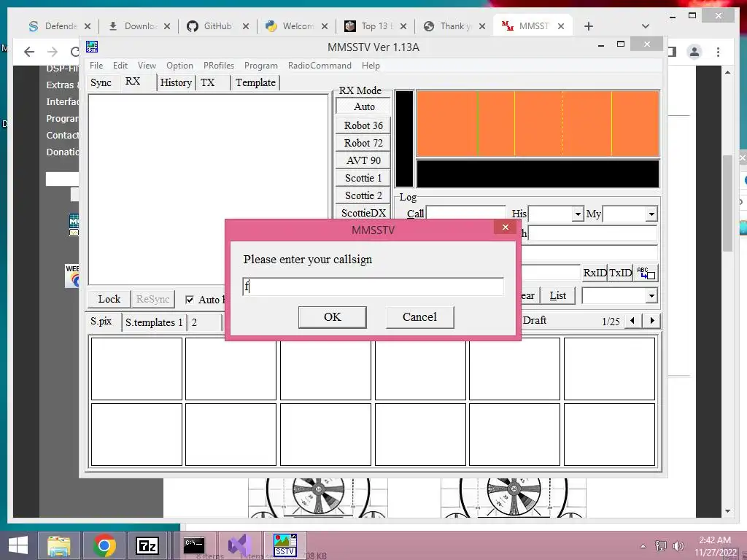Switch to the GitHub browser tab

[217, 26]
